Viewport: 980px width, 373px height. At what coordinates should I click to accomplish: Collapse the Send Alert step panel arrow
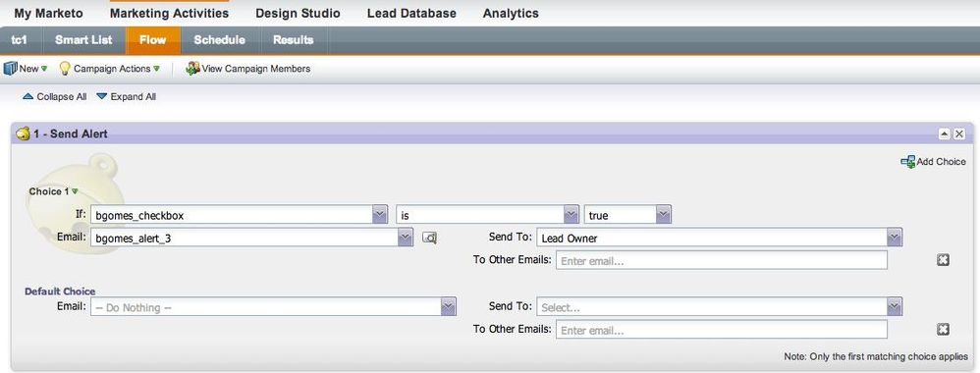tap(945, 133)
